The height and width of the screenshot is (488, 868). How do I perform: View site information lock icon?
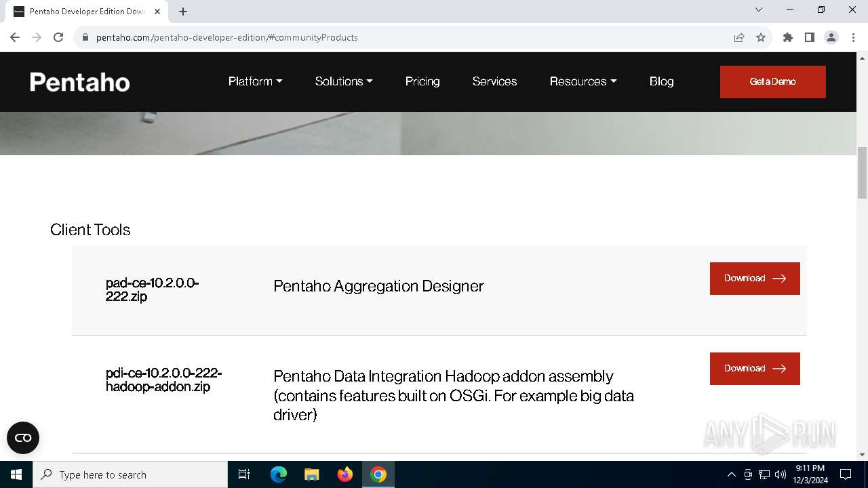click(85, 37)
